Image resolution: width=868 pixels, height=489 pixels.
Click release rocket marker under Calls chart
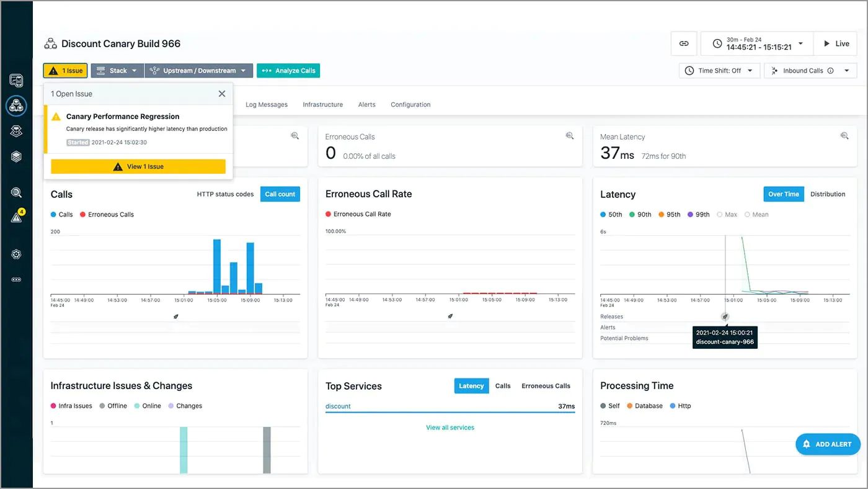(175, 316)
